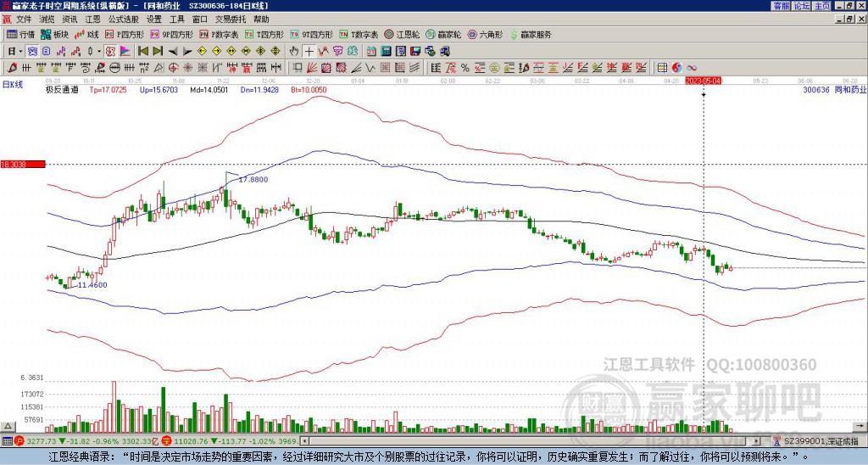Click the black left arrow icon
The height and width of the screenshot is (465, 868).
pyautogui.click(x=173, y=51)
